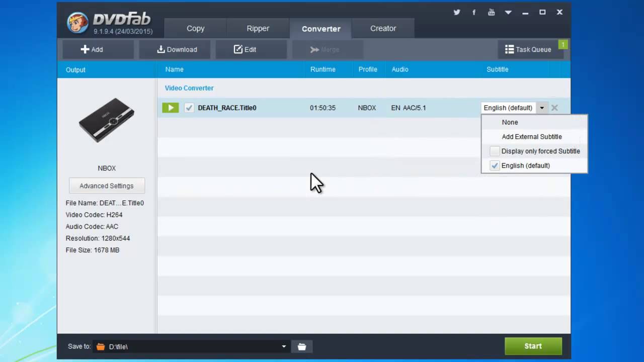This screenshot has height=362, width=644.
Task: Click the Subtitle column header
Action: point(497,69)
